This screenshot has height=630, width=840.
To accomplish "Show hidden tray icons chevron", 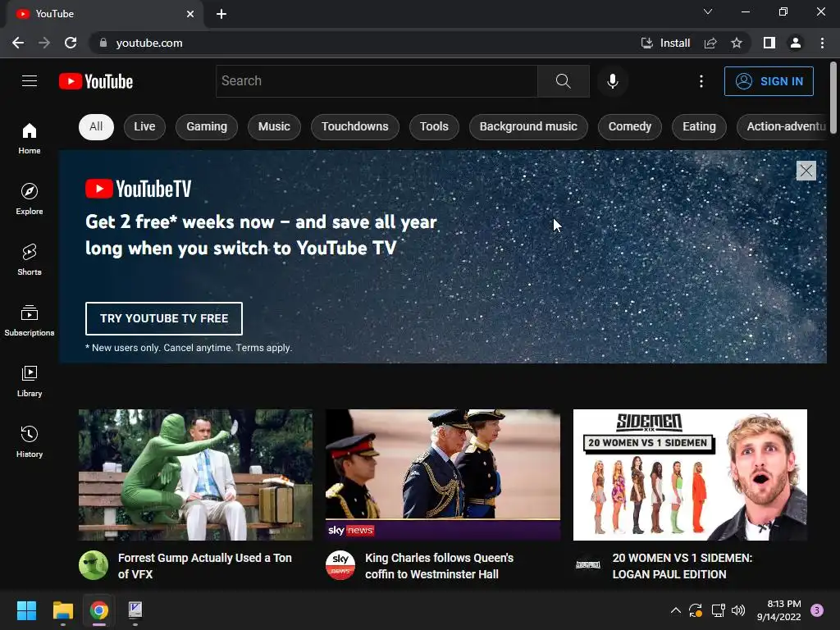I will (x=676, y=610).
